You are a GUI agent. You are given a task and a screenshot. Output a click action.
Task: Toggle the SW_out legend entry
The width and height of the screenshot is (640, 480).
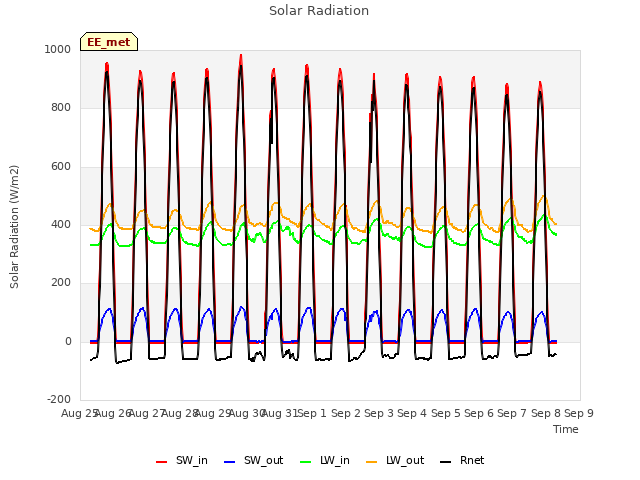[253, 460]
